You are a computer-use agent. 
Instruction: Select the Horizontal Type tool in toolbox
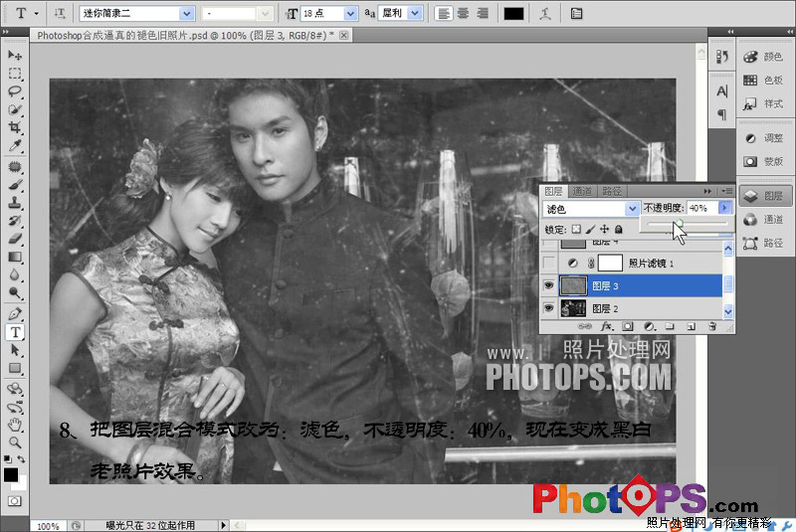[15, 332]
